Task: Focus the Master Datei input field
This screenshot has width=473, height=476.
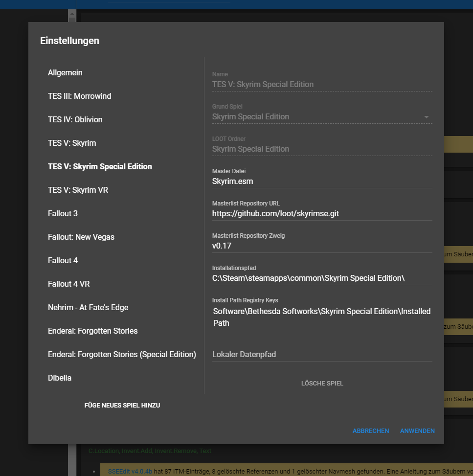Action: point(321,181)
